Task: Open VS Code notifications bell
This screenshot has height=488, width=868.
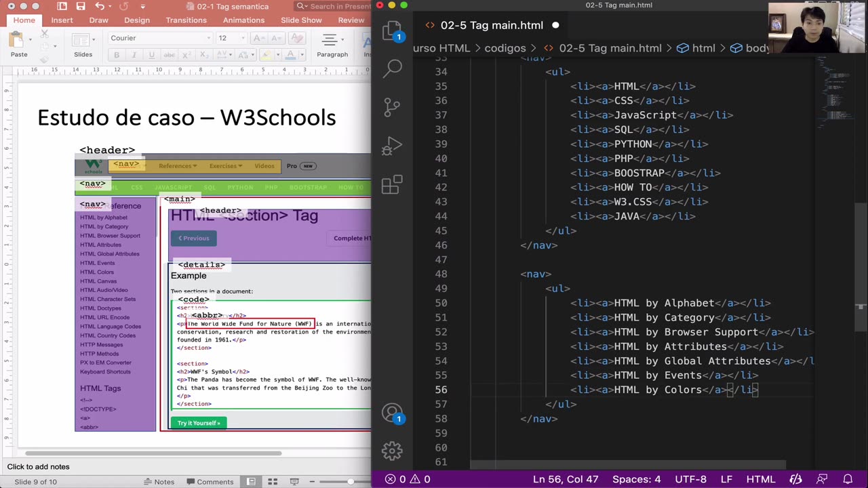Action: (848, 479)
